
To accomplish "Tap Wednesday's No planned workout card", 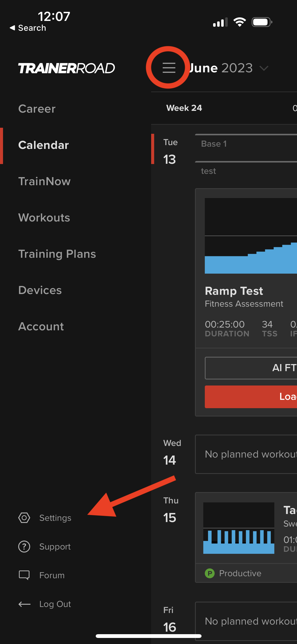I will [x=246, y=454].
